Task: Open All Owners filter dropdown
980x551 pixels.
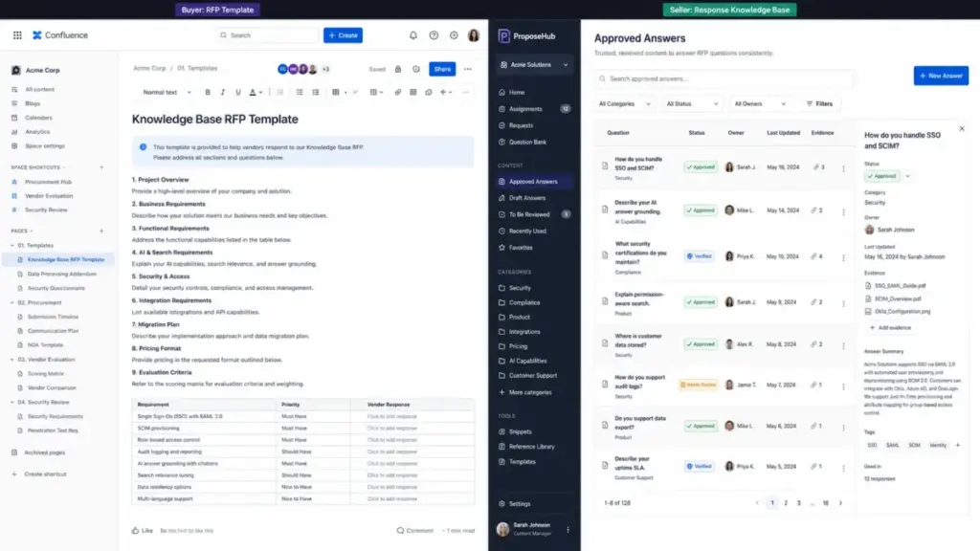Action: pos(759,103)
